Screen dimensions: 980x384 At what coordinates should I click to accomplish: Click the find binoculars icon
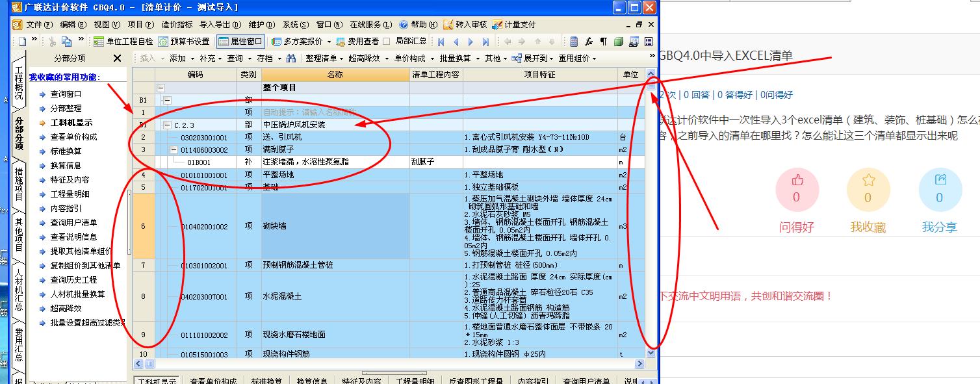291,58
